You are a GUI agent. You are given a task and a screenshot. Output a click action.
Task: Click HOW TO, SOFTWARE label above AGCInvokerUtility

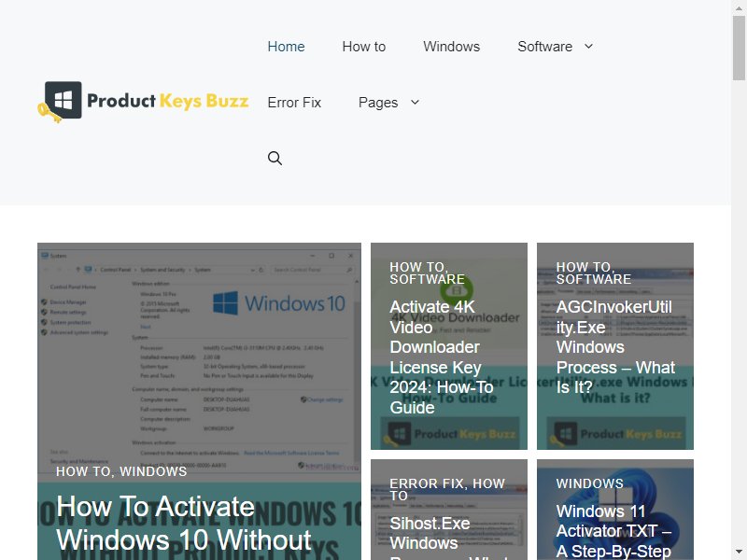pyautogui.click(x=594, y=273)
